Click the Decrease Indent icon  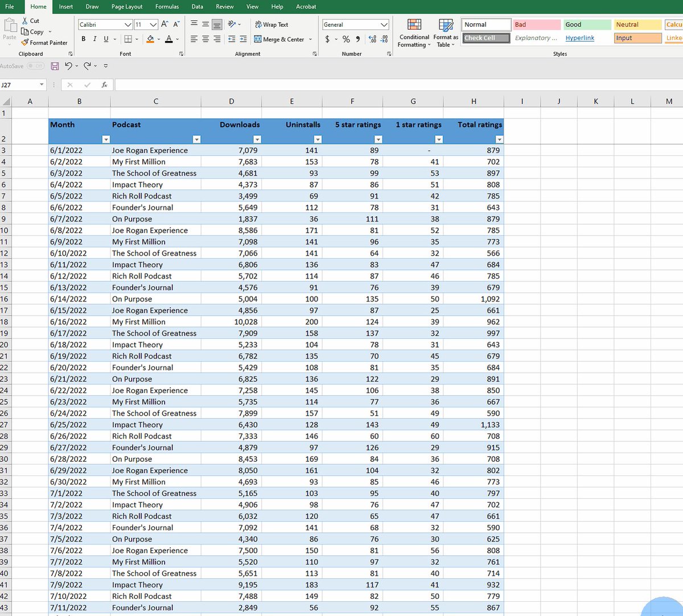click(232, 39)
